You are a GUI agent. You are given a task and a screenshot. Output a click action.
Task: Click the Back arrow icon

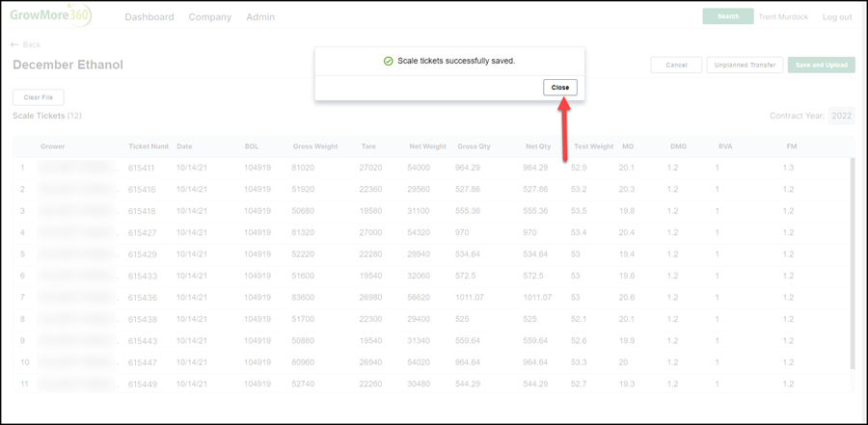pyautogui.click(x=14, y=45)
